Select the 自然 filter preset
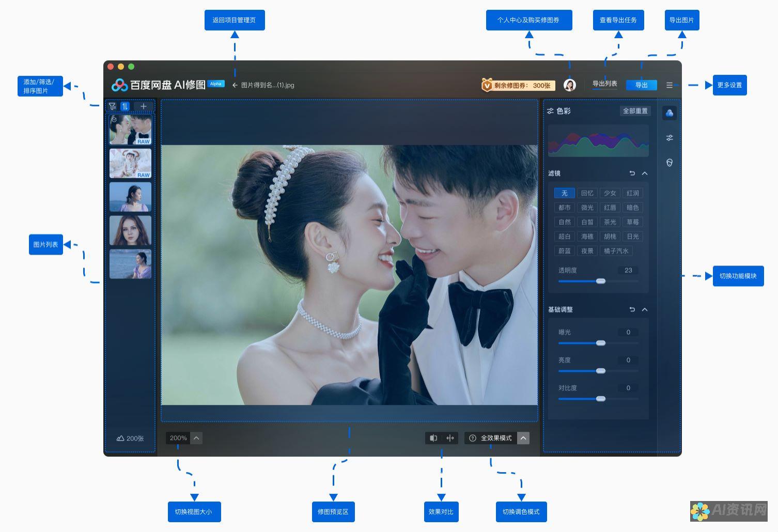 (565, 222)
